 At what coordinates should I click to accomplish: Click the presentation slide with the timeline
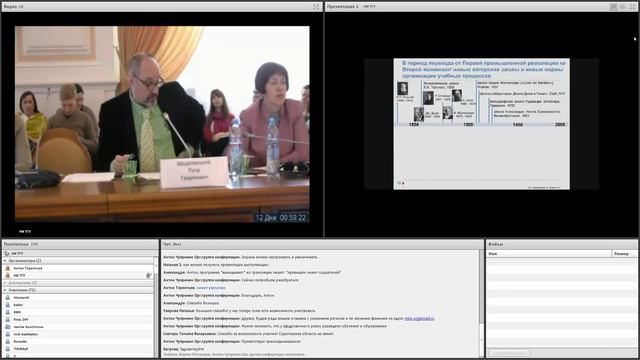[x=481, y=124]
